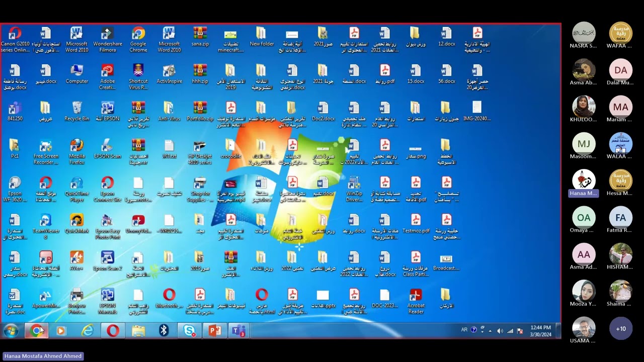Switch to PowerPoint in the taskbar

point(215,330)
